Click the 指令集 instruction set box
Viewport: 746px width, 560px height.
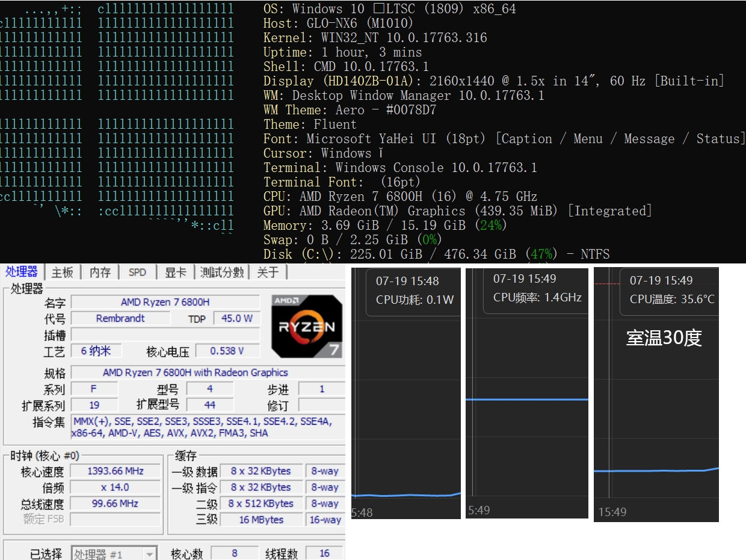coord(208,427)
